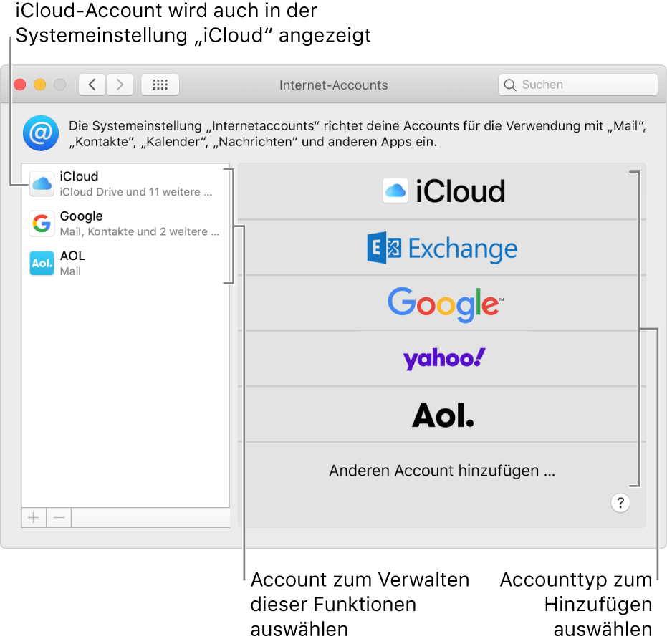Choose yahoo! account type to add
The width and height of the screenshot is (667, 644).
tap(442, 359)
